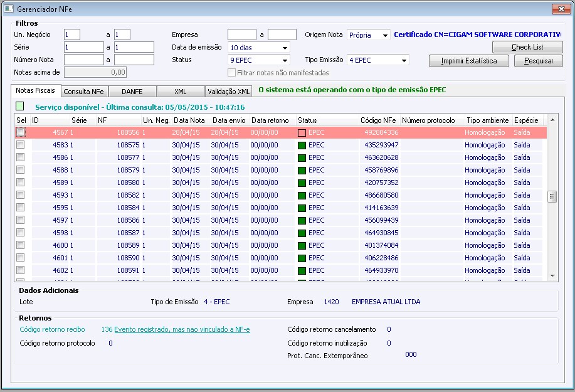This screenshot has width=575, height=392.
Task: Expand the Status filter combo box
Action: click(x=285, y=60)
